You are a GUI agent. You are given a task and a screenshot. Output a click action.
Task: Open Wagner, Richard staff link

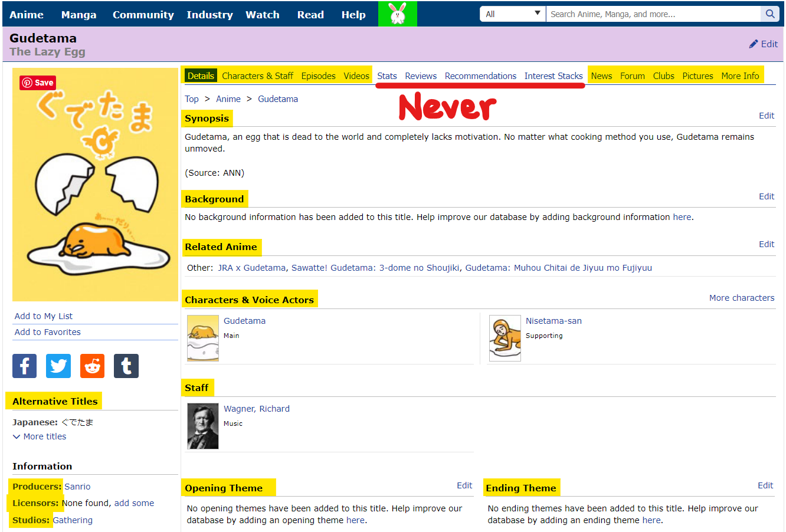pos(257,409)
